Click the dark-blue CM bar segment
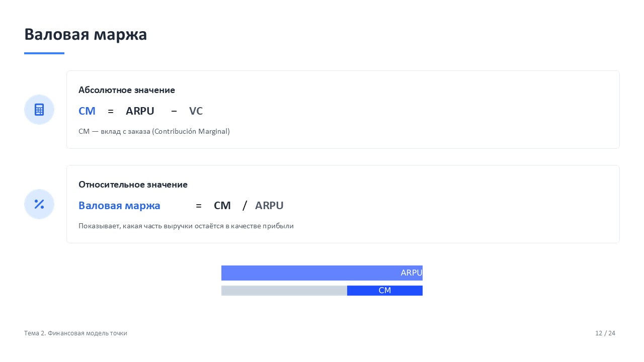This screenshot has height=362, width=644. (x=384, y=291)
